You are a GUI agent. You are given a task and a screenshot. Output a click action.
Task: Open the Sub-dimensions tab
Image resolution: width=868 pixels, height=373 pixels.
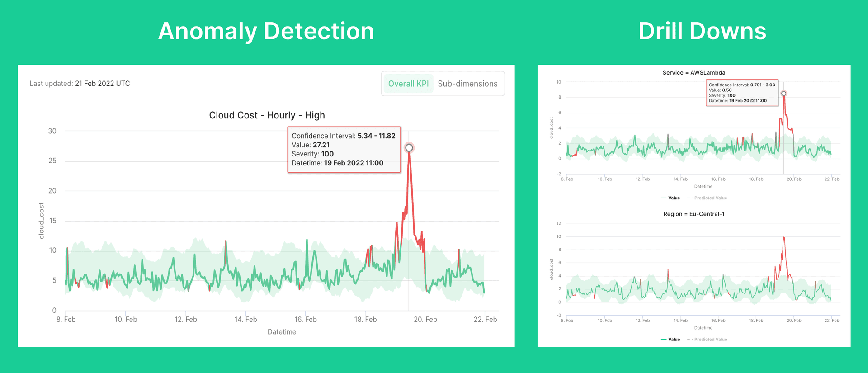pyautogui.click(x=467, y=84)
